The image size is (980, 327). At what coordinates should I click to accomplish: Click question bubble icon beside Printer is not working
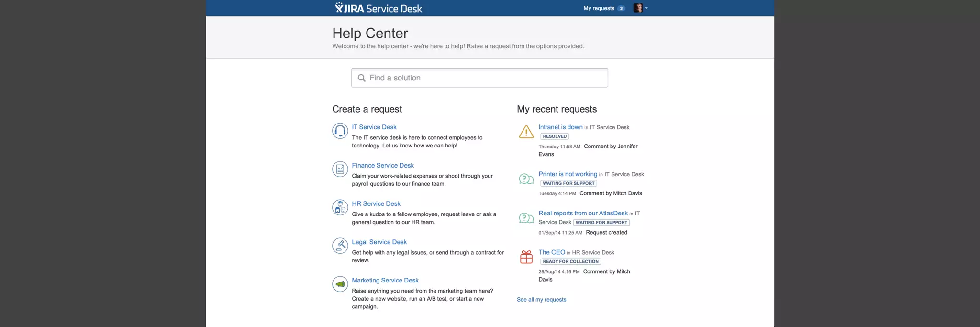[x=526, y=179]
